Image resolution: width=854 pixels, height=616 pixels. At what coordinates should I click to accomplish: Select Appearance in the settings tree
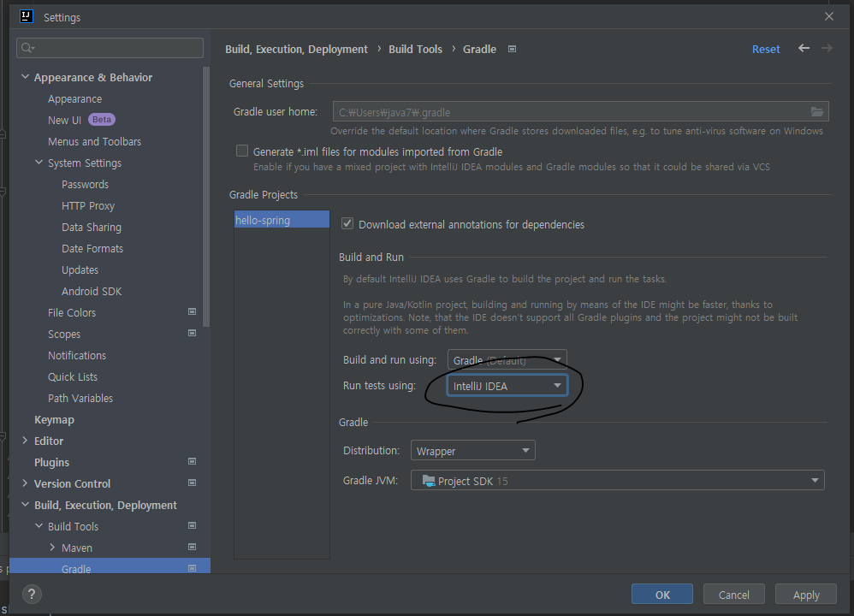pyautogui.click(x=74, y=98)
